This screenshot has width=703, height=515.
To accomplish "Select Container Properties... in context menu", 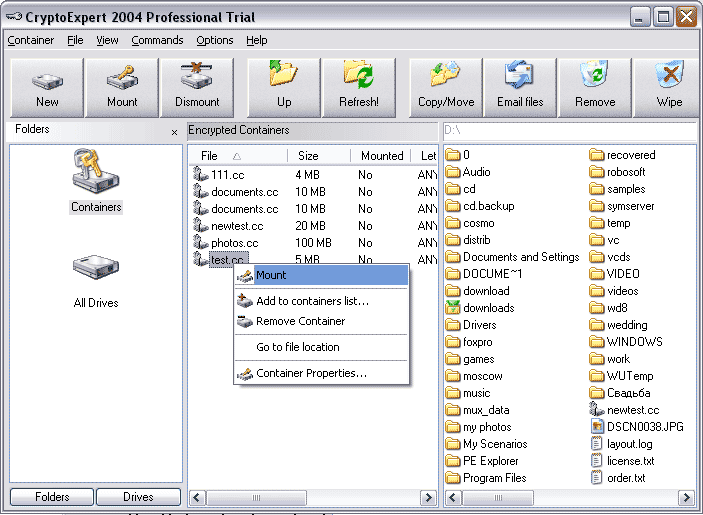I will (311, 373).
